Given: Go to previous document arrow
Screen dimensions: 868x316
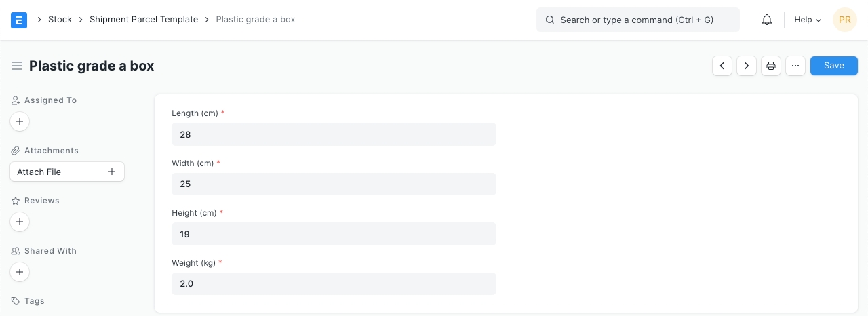Looking at the screenshot, I should coord(722,66).
